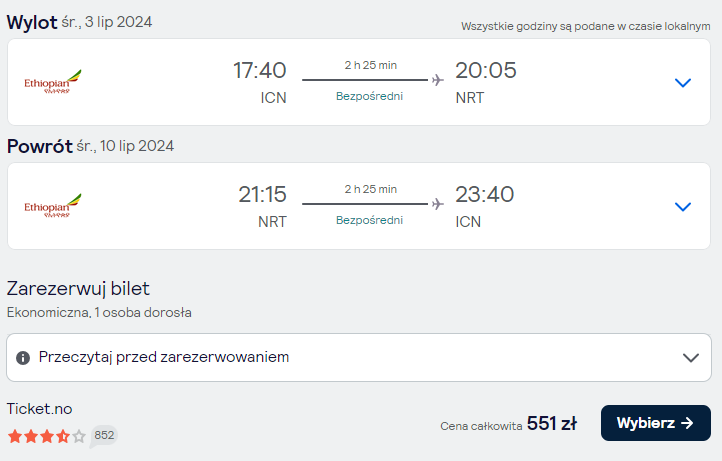Expand the Przeczytaj przed zarezerwowaniem section

pos(359,357)
